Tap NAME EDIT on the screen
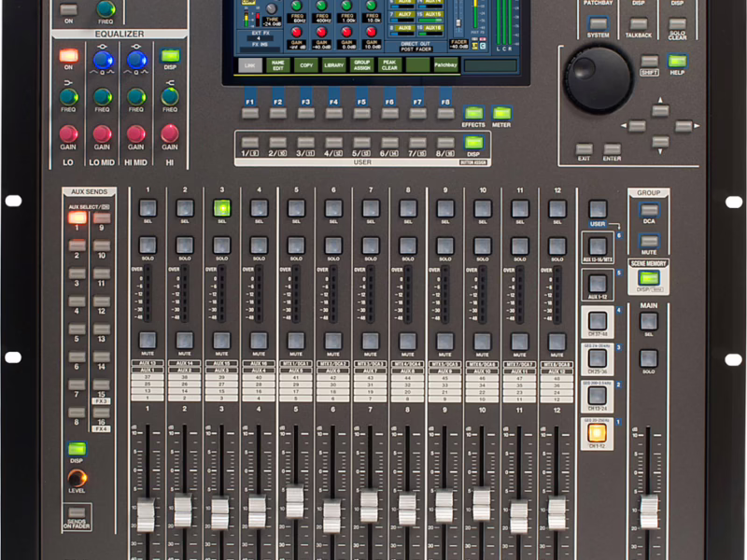Screen dimensions: 747x560 [x=277, y=65]
